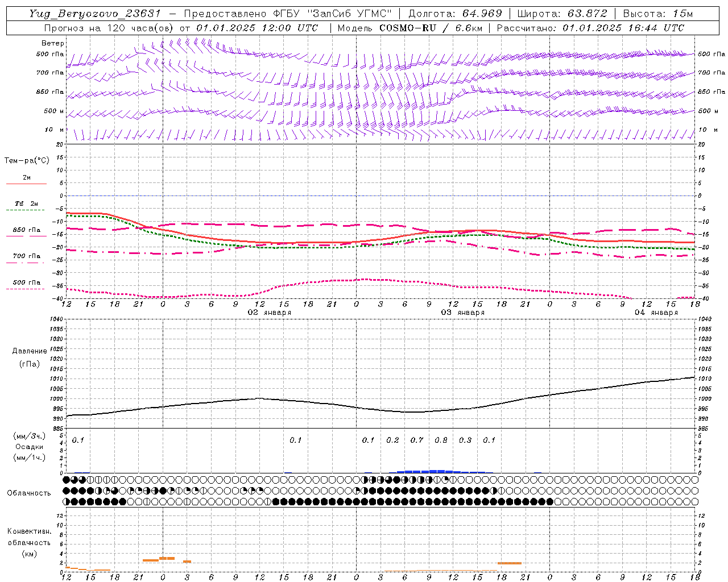Select the Осадки panel label
The height and width of the screenshot is (582, 728).
click(30, 447)
